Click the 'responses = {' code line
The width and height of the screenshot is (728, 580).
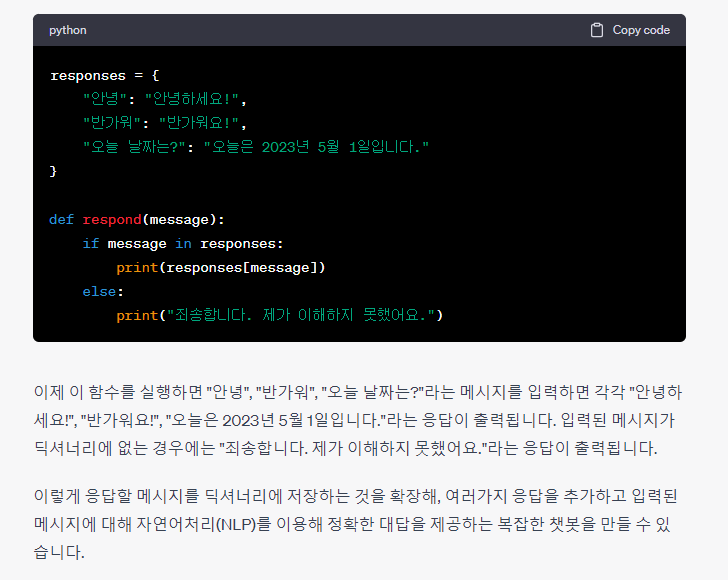tap(105, 75)
